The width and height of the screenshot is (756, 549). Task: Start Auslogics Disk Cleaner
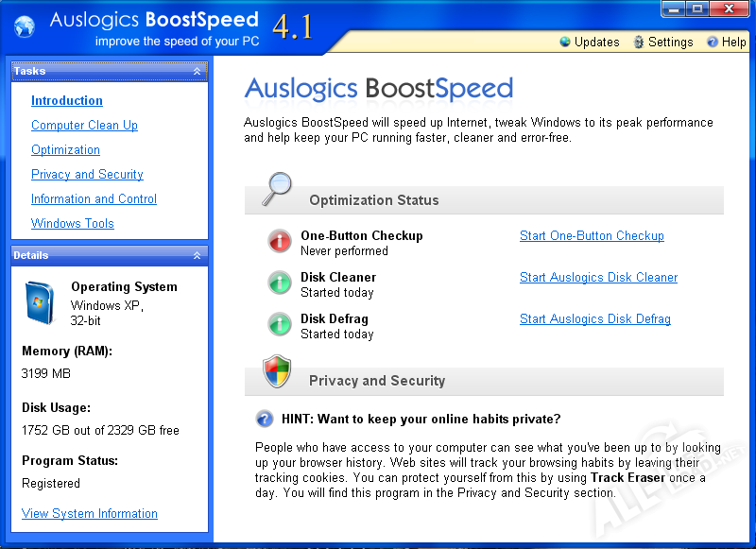tap(598, 278)
